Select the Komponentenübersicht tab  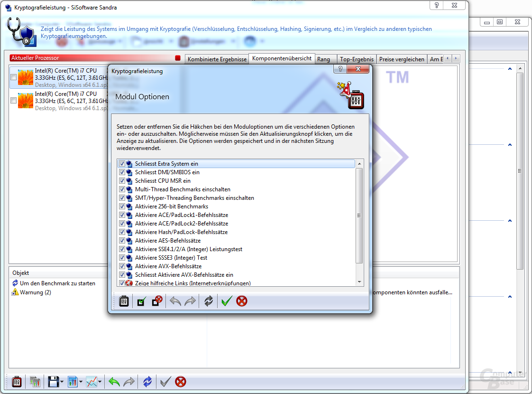[x=282, y=58]
